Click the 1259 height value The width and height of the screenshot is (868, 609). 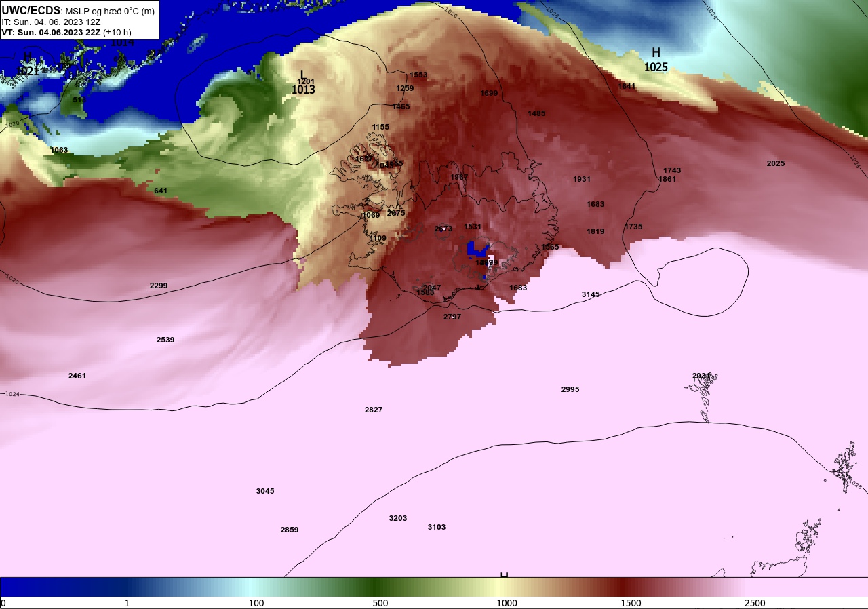[x=405, y=88]
